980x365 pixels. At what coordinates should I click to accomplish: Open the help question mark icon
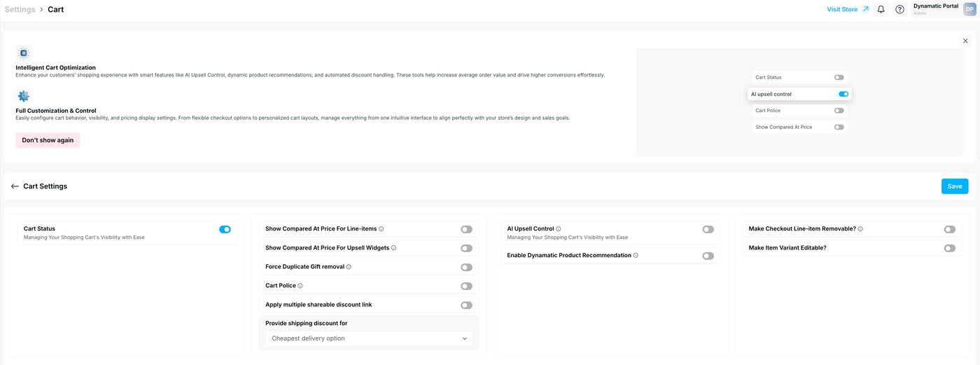point(899,10)
